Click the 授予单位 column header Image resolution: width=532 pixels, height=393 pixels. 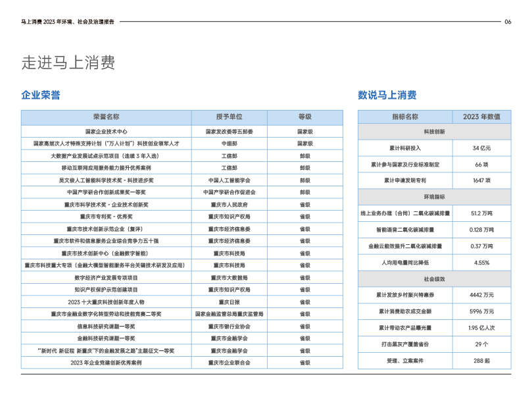pyautogui.click(x=229, y=117)
